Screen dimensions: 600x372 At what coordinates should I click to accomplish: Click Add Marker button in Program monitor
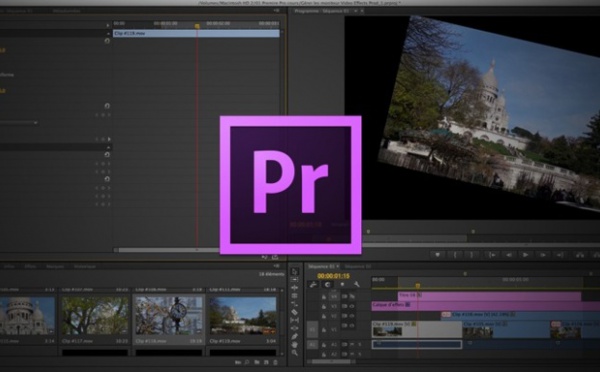click(x=437, y=255)
